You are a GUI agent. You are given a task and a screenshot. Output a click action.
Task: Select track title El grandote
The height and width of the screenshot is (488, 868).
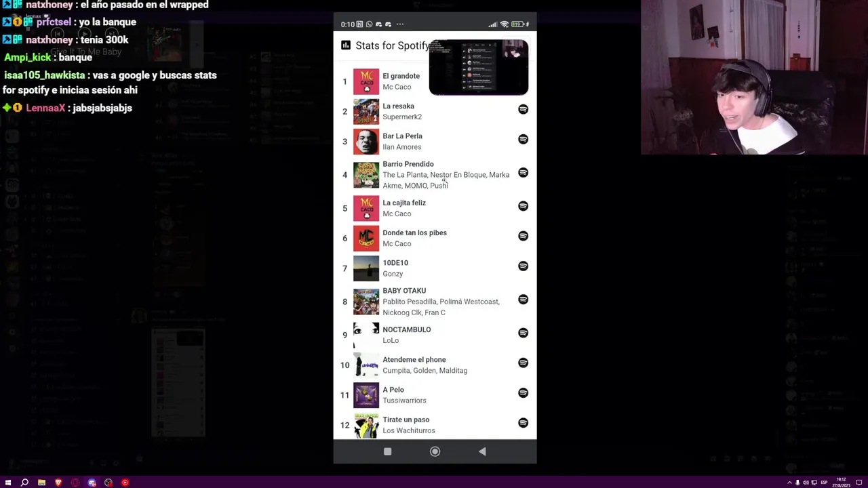click(x=401, y=76)
